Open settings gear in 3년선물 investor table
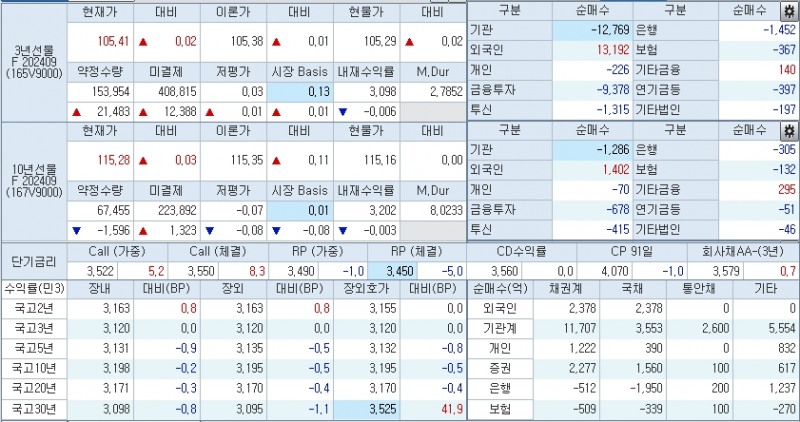Viewport: 800px width, 422px height. tap(788, 14)
